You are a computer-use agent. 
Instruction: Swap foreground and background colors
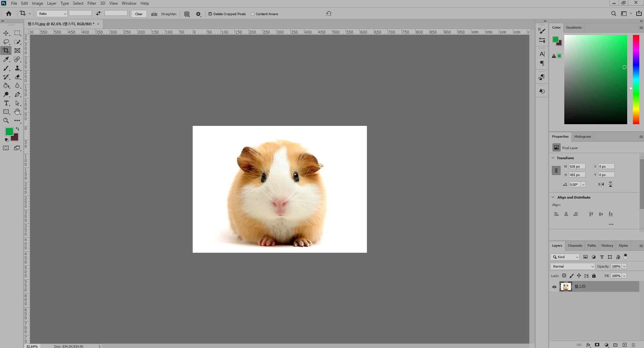click(x=17, y=129)
